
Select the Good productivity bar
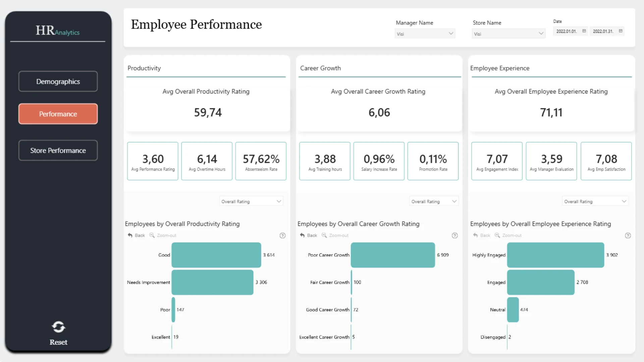216,255
